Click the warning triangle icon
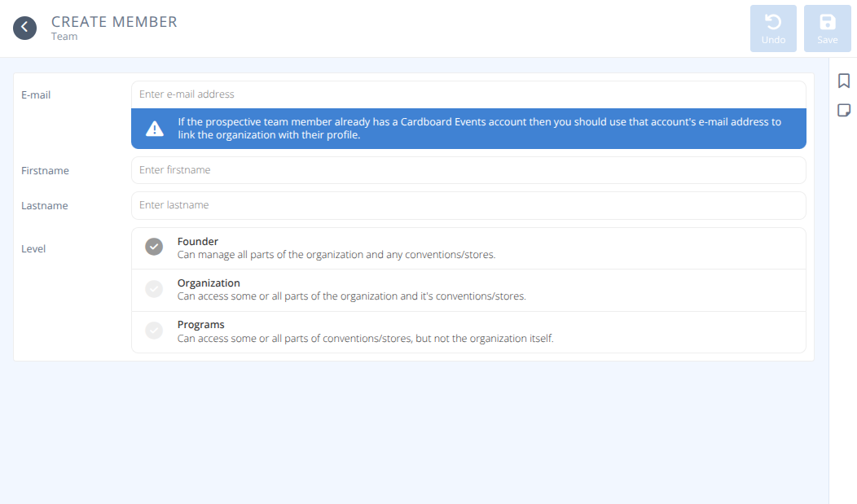Screen dimensions: 857x504 pyautogui.click(x=154, y=129)
